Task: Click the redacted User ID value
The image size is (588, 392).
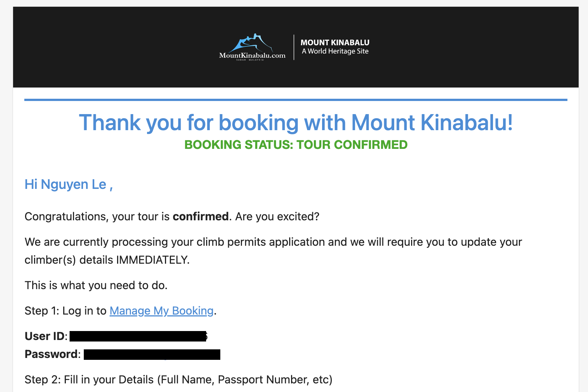Action: pos(138,336)
